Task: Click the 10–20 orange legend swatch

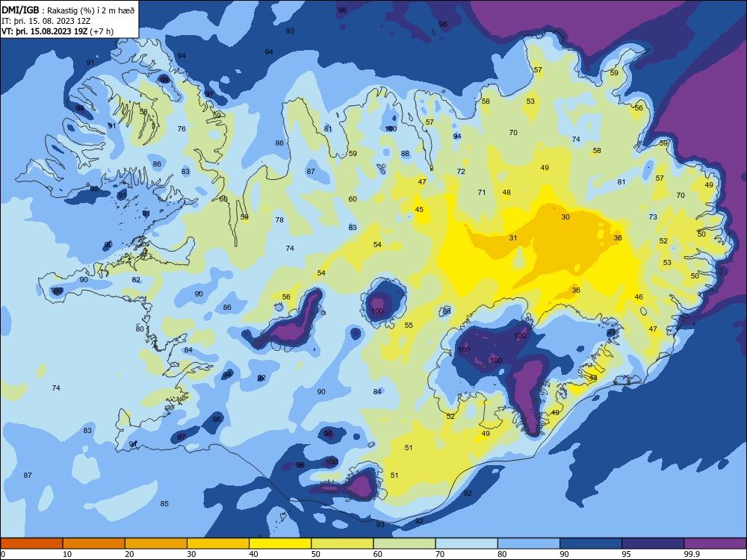Action: 94,544
